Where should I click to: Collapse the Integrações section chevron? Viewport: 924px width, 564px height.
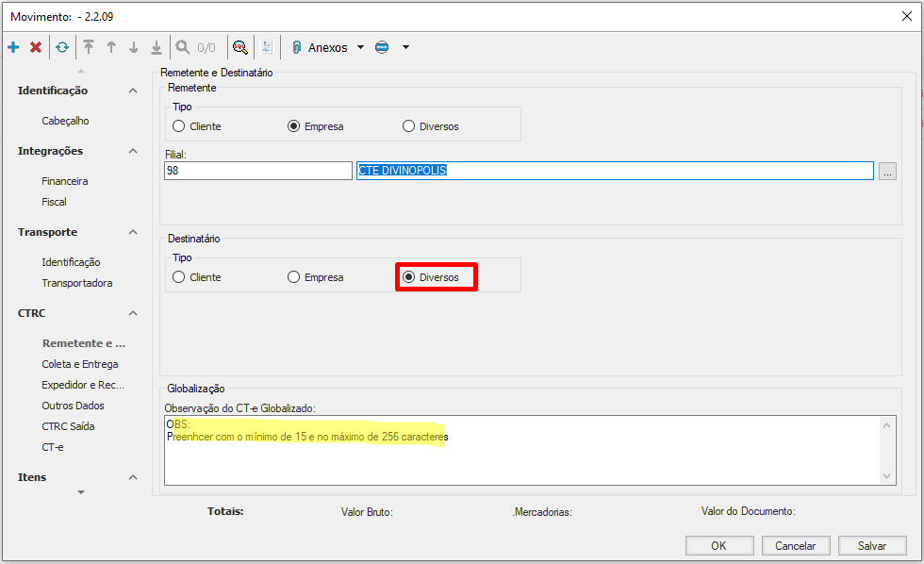click(133, 152)
